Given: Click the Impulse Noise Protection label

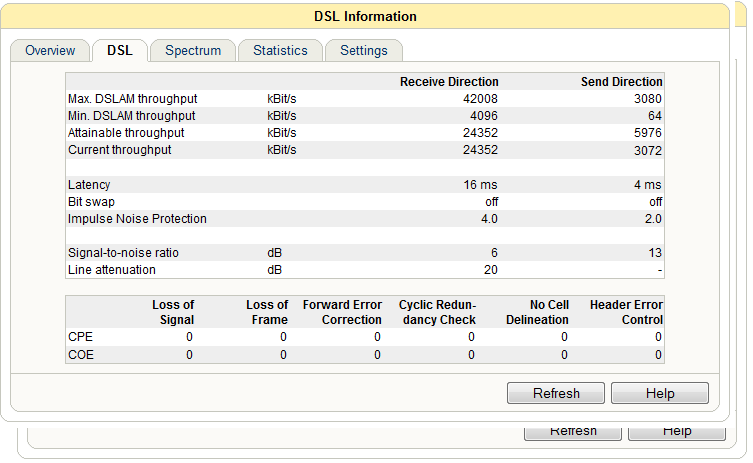Looking at the screenshot, I should tap(137, 219).
